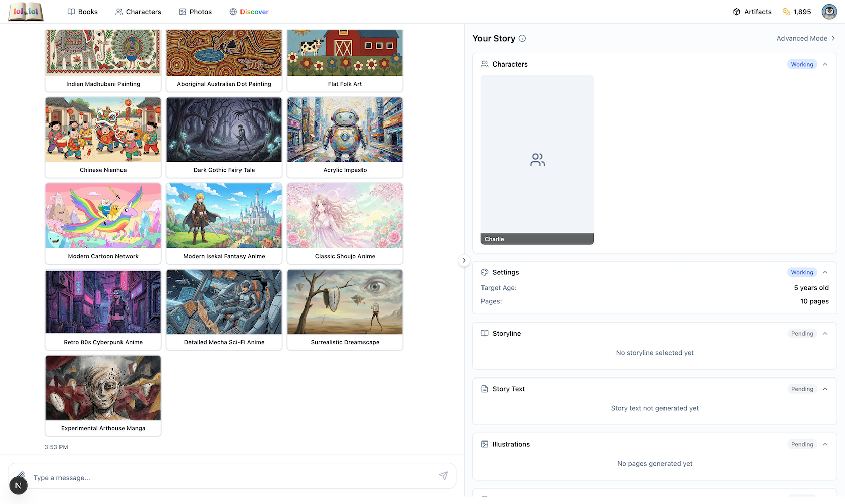Open the profile avatar menu
This screenshot has height=504, width=845.
pyautogui.click(x=829, y=11)
